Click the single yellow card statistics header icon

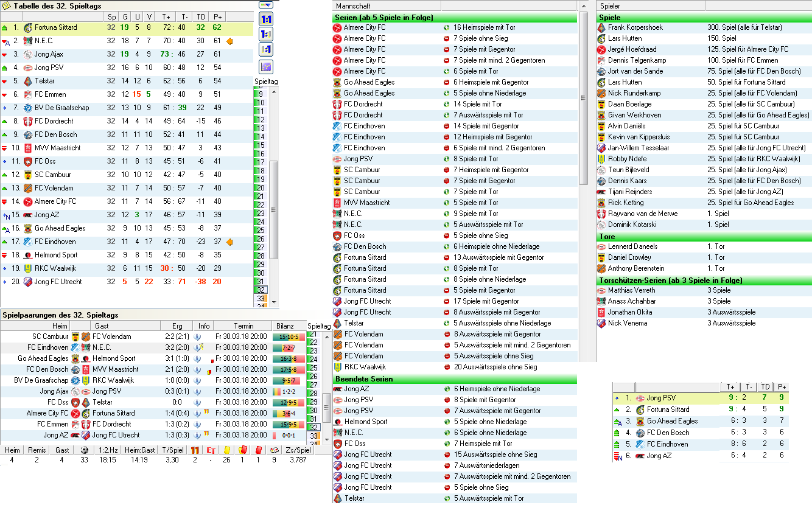point(226,450)
